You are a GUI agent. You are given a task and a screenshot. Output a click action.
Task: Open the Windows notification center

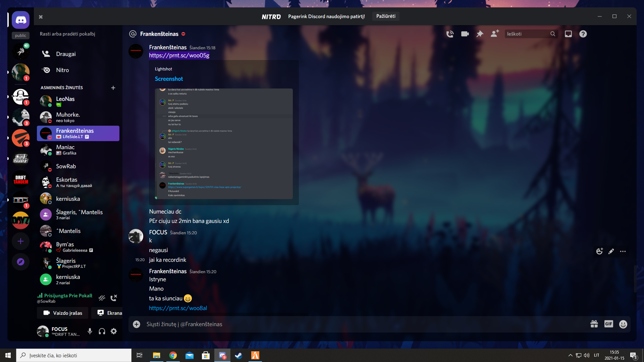[633, 355]
